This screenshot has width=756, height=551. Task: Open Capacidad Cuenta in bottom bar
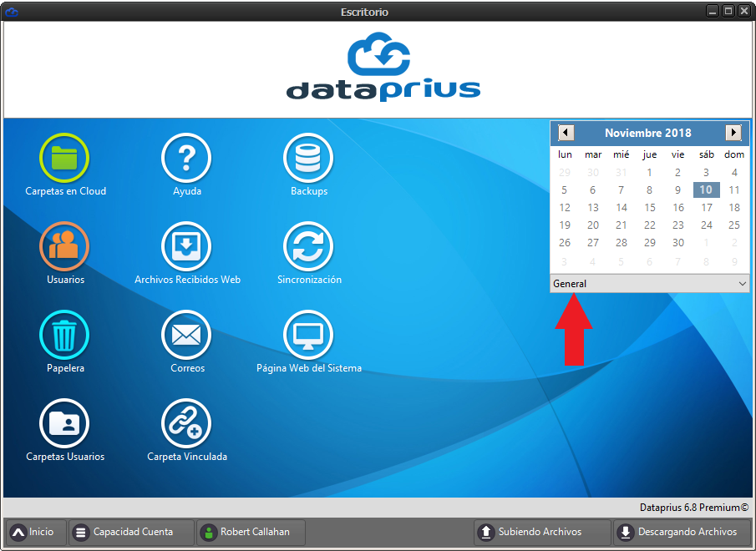pos(131,533)
